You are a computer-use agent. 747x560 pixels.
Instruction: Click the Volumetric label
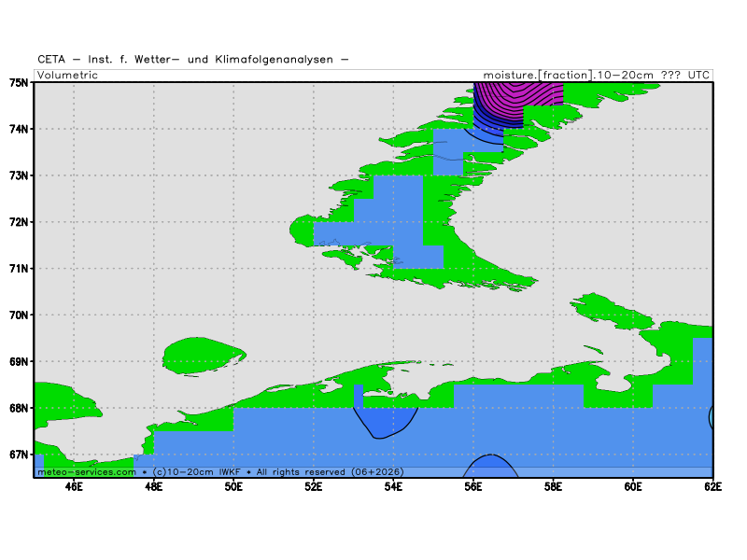[x=68, y=75]
